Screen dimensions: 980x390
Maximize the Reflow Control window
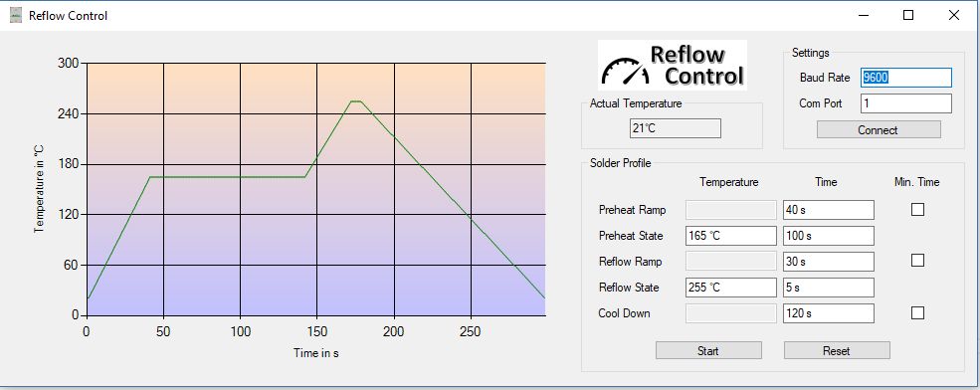pos(908,15)
